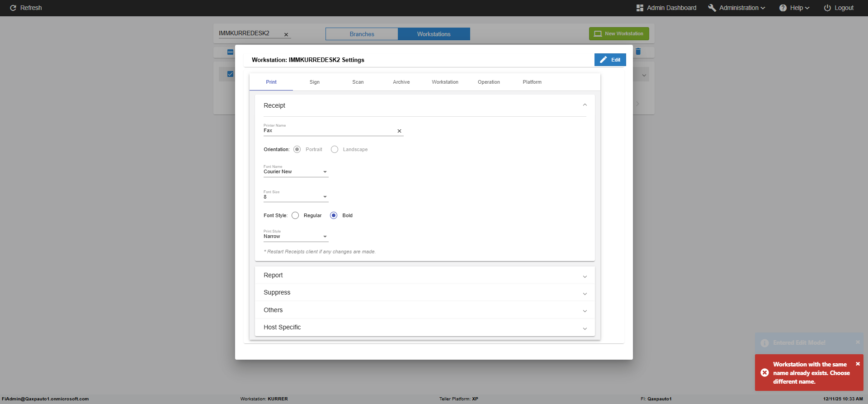Switch to the Operation tab
Screen dimensions: 868x404
pos(489,82)
